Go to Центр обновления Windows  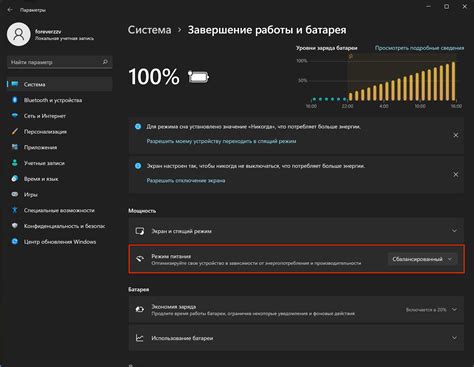[60, 242]
